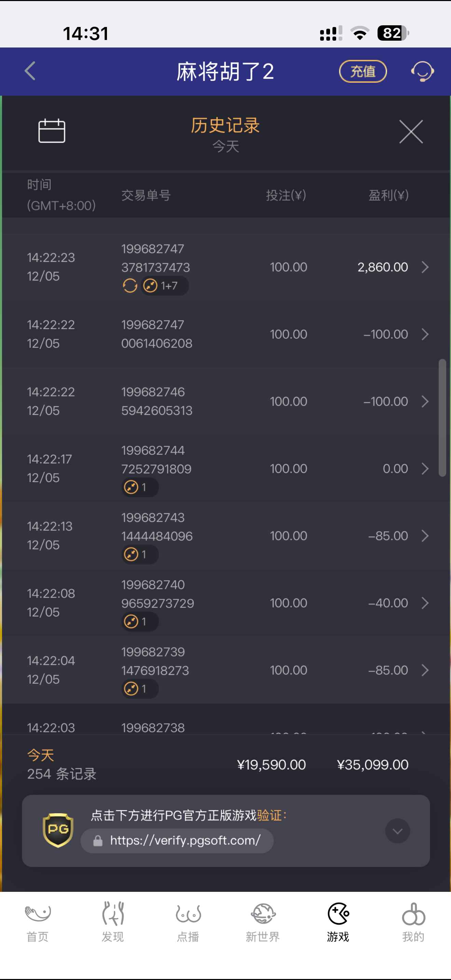Tap the 1+7 free spin badge
The height and width of the screenshot is (980, 451).
164,286
